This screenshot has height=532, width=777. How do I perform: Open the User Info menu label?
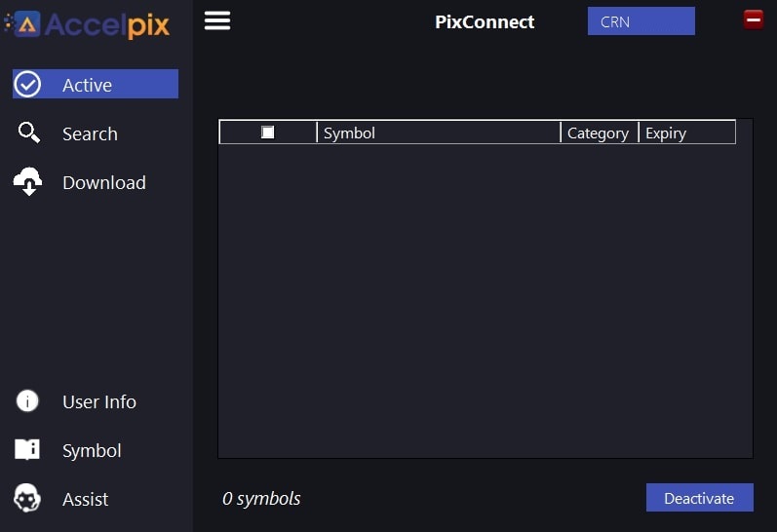[99, 401]
